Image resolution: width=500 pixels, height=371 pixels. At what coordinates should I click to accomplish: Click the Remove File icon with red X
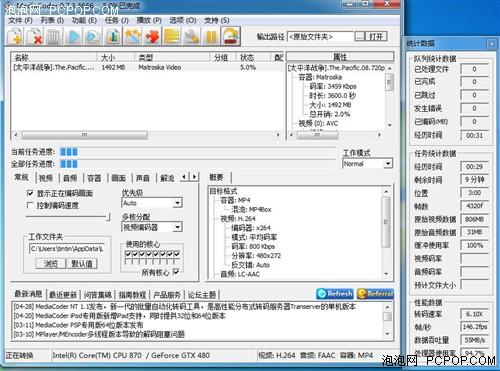(34, 36)
